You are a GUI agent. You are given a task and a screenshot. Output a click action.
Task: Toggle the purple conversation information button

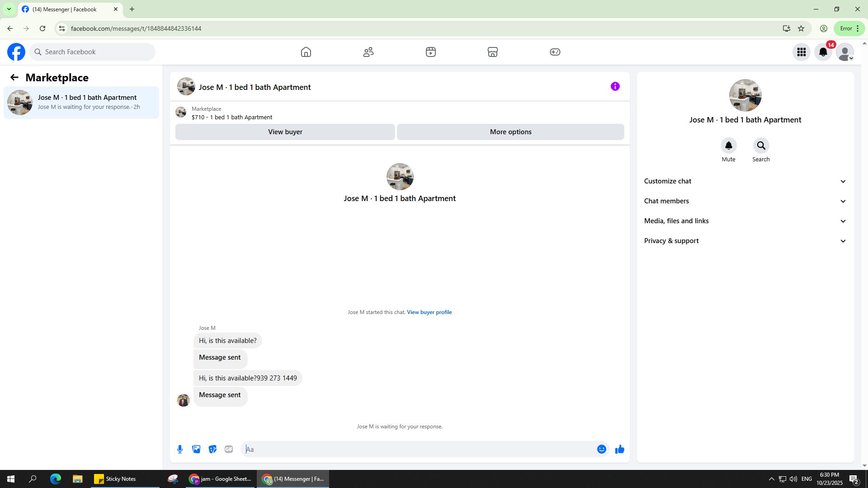point(615,86)
